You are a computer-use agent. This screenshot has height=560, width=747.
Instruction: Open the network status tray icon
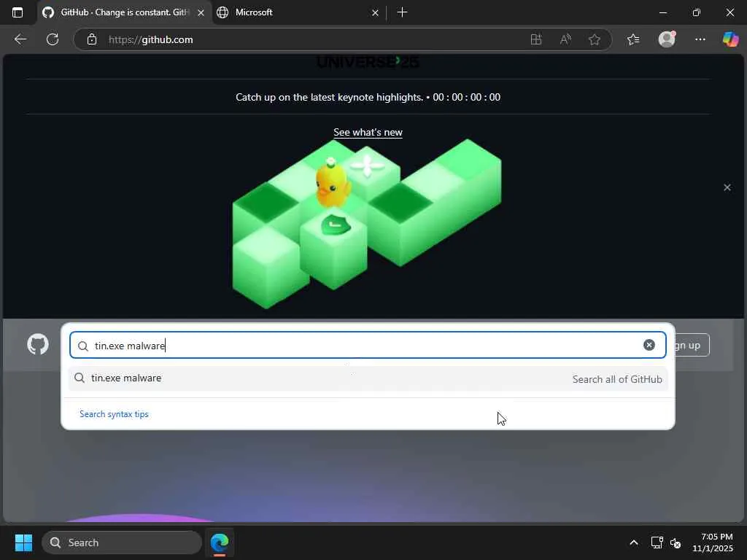(x=657, y=542)
